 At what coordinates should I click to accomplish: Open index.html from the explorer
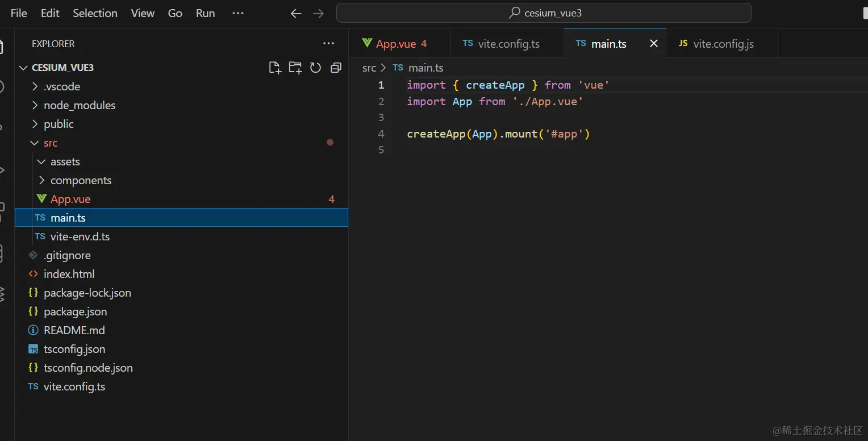pos(181,274)
